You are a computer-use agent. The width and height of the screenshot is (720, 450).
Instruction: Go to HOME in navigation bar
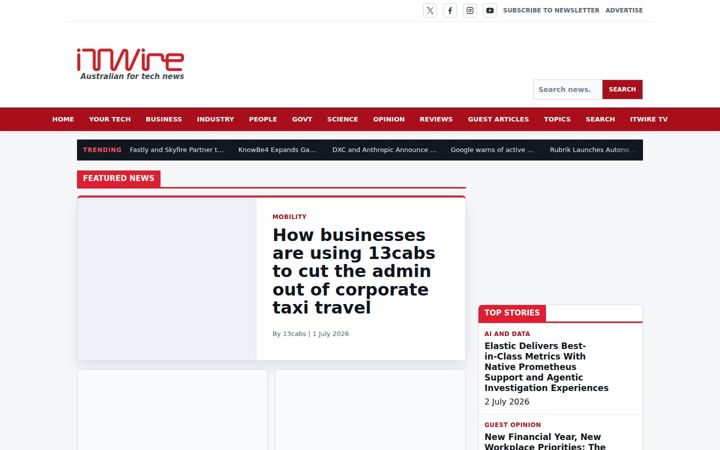tap(63, 119)
